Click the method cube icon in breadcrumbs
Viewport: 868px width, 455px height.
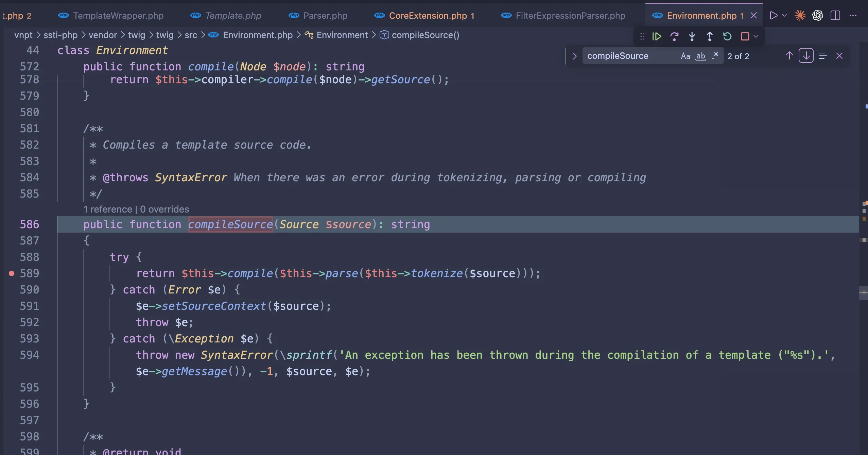[x=384, y=35]
